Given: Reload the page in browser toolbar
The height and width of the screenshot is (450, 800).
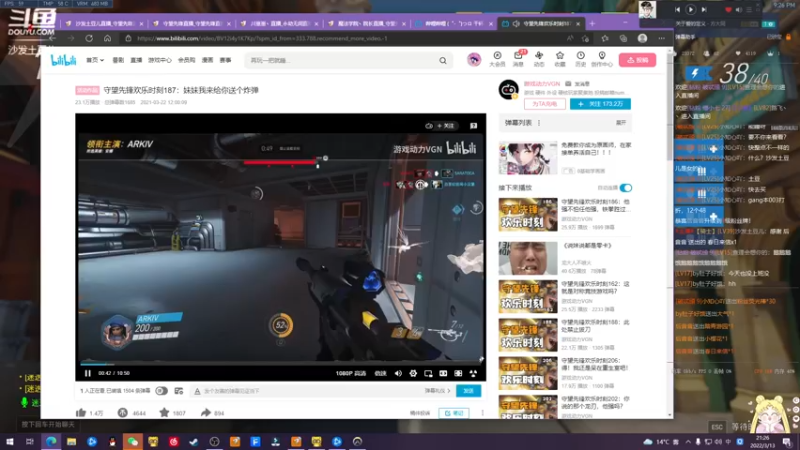Looking at the screenshot, I should tap(89, 38).
